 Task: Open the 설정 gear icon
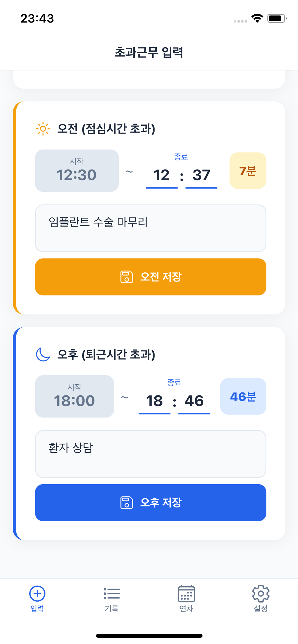pos(260,594)
